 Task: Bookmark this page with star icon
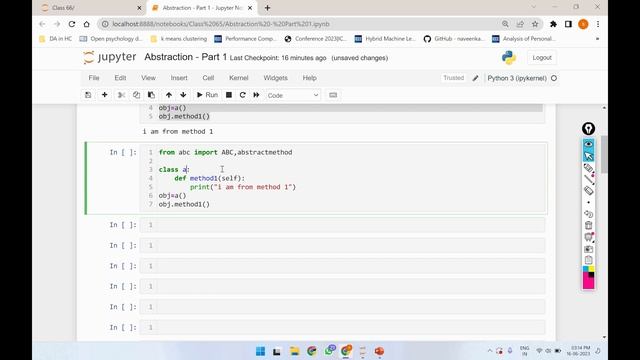(535, 24)
